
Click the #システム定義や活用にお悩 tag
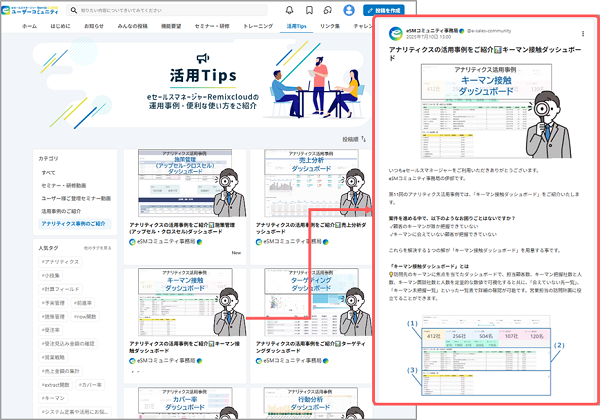point(75,412)
